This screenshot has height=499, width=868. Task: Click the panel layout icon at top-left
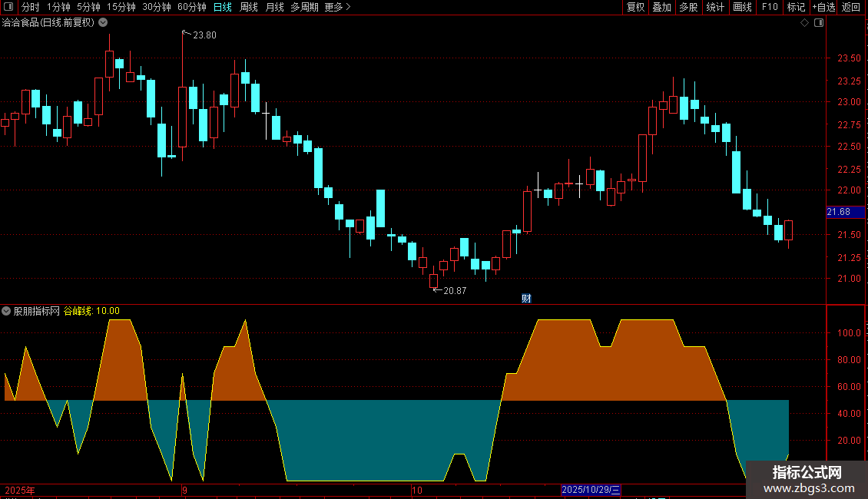[x=8, y=7]
